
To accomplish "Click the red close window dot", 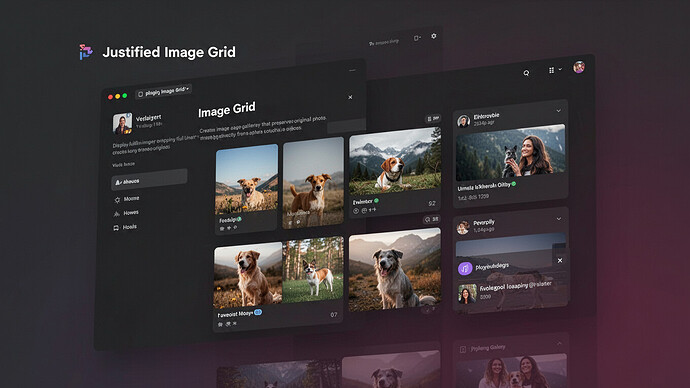I will [110, 97].
